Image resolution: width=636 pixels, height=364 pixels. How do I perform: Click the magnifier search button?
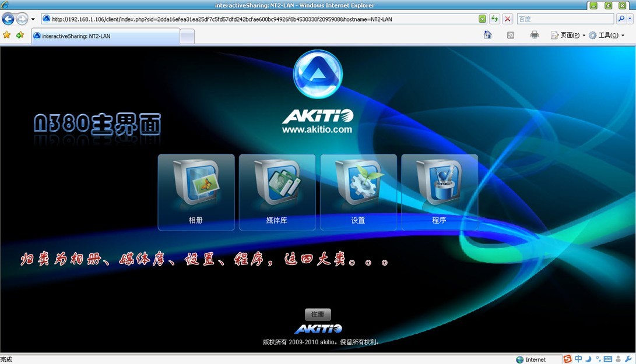[x=621, y=19]
